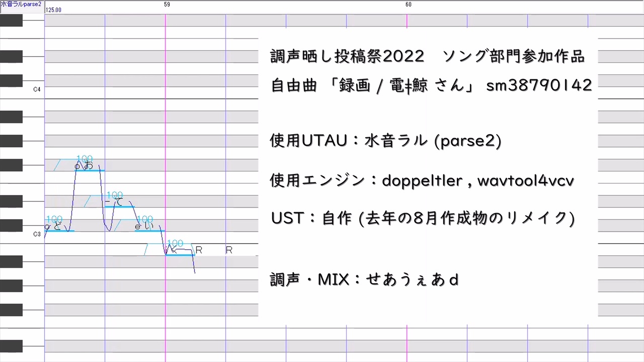Select the "e い" note before measure 59

pos(150,230)
